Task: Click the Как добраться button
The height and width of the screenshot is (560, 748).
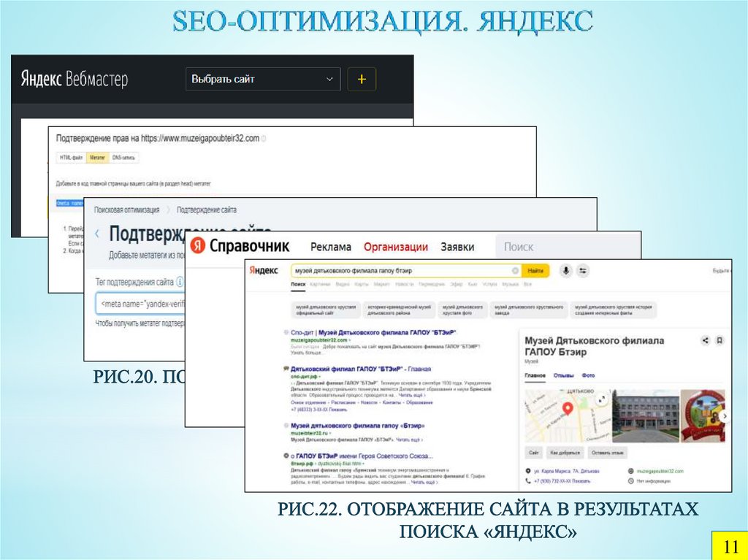Action: (x=565, y=453)
